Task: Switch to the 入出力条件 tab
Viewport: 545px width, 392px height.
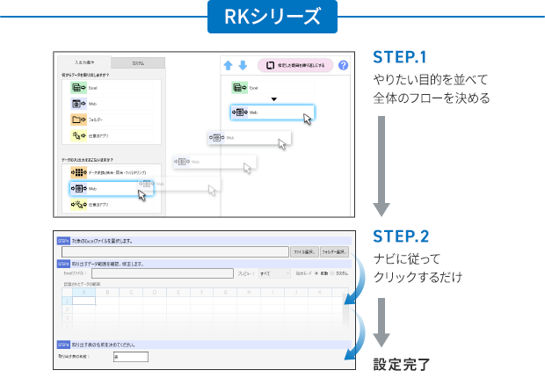Action: pyautogui.click(x=85, y=63)
